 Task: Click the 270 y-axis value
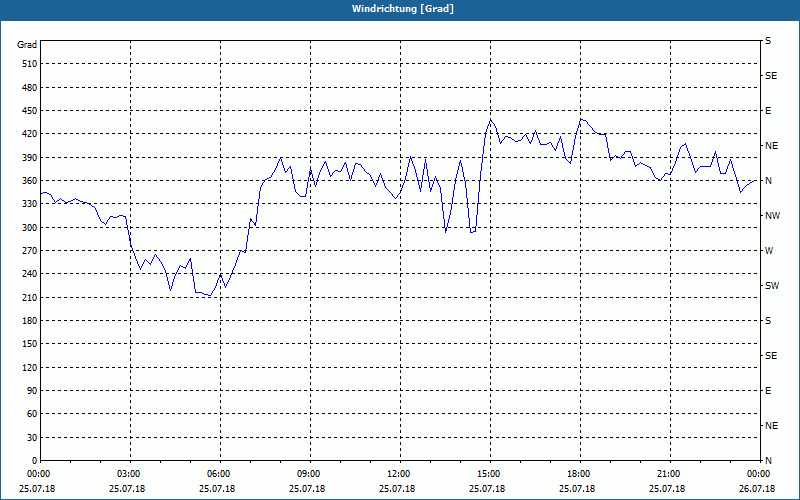tap(30, 251)
